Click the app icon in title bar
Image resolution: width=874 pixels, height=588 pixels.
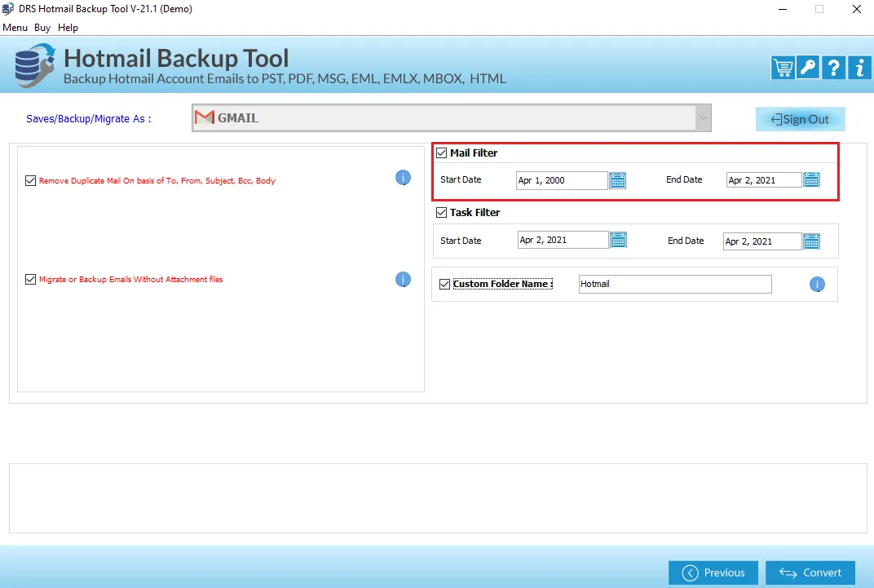[8, 9]
